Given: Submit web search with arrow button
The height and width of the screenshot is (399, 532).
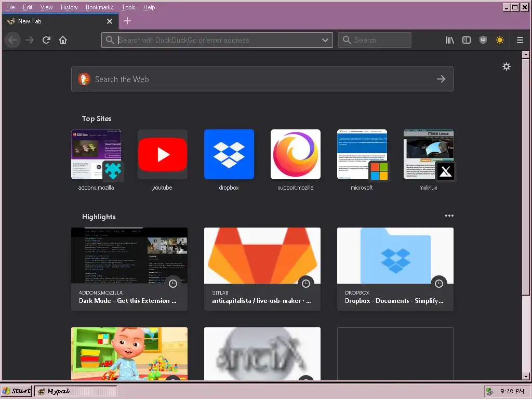Looking at the screenshot, I should (x=441, y=79).
